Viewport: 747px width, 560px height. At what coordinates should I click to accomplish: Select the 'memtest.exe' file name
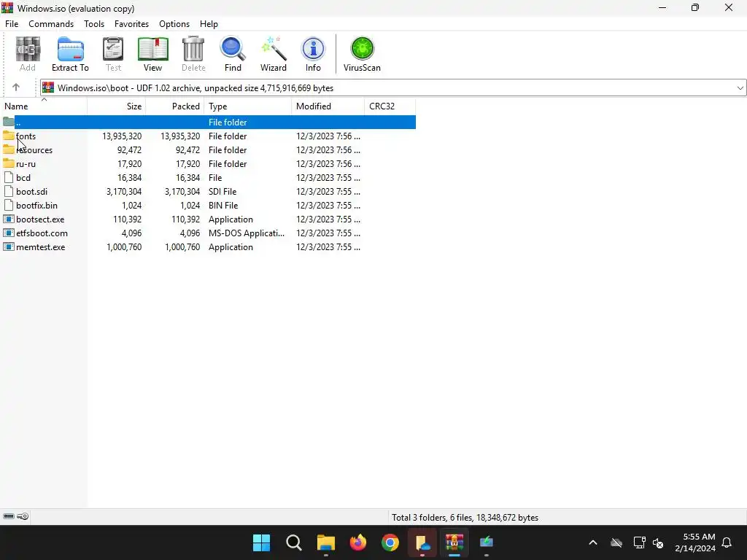tap(41, 246)
